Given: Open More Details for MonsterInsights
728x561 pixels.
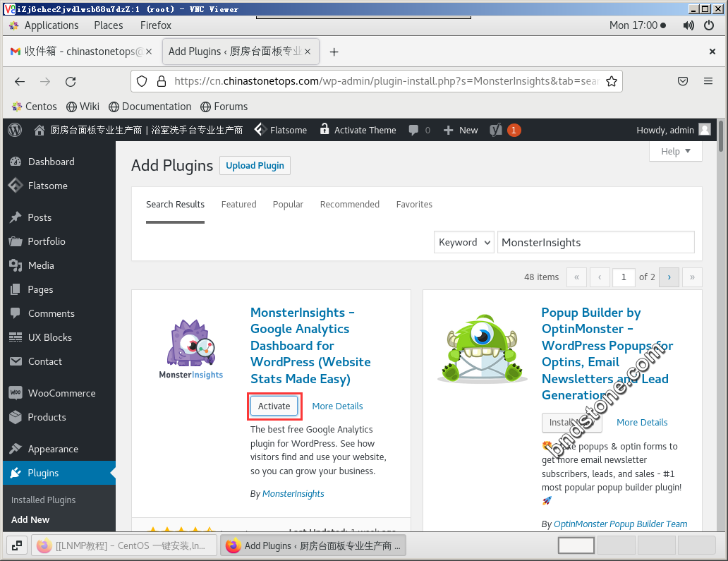Looking at the screenshot, I should (x=337, y=406).
